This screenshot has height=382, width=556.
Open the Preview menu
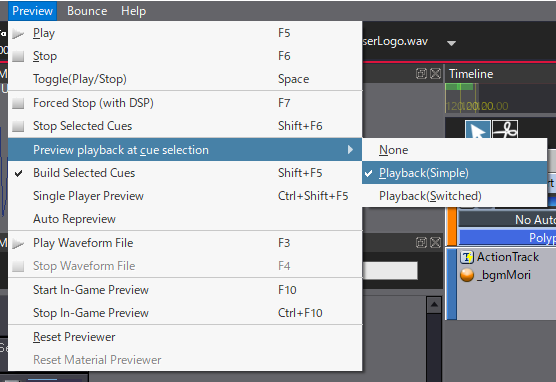tap(32, 11)
